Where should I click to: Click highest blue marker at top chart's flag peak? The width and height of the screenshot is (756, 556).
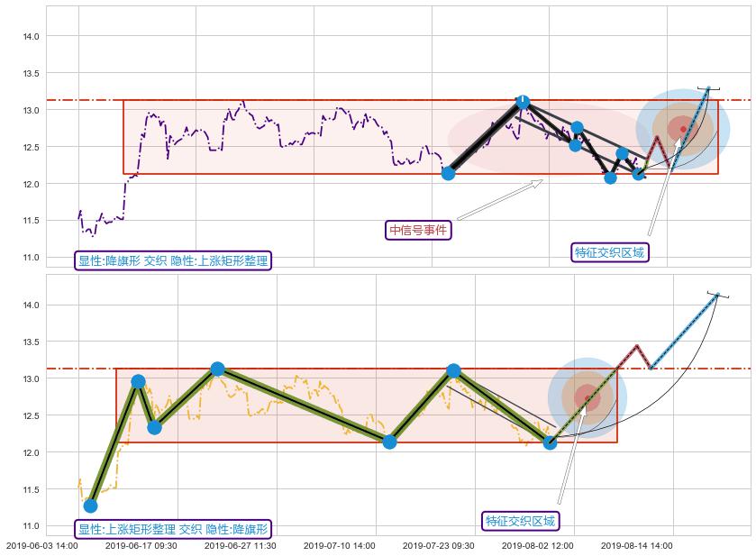pyautogui.click(x=523, y=102)
